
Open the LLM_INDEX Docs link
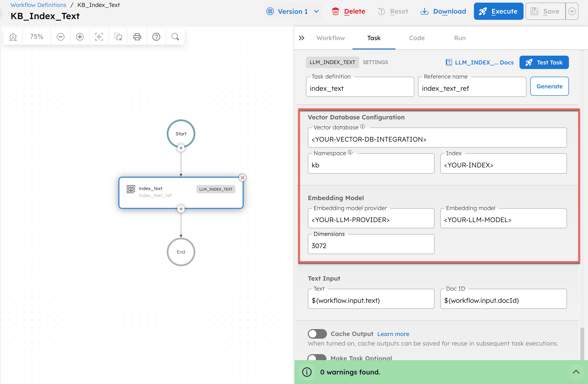point(479,62)
